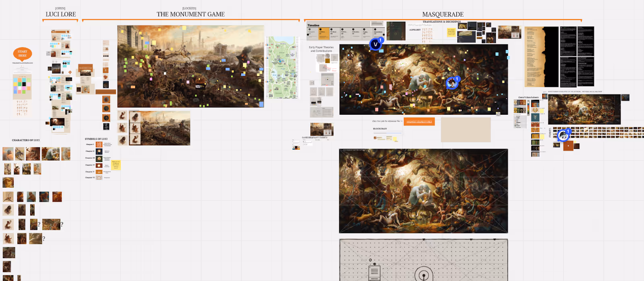Click the orange START HERE speech bubble
The width and height of the screenshot is (644, 281).
23,54
